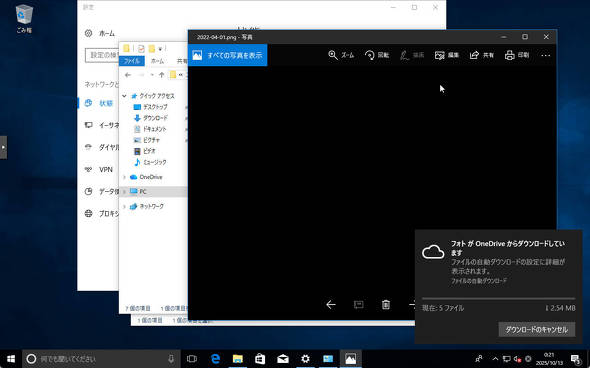Click the slideshow icon in Photos bottom bar
Screen dimensions: 590x368
[x=359, y=304]
